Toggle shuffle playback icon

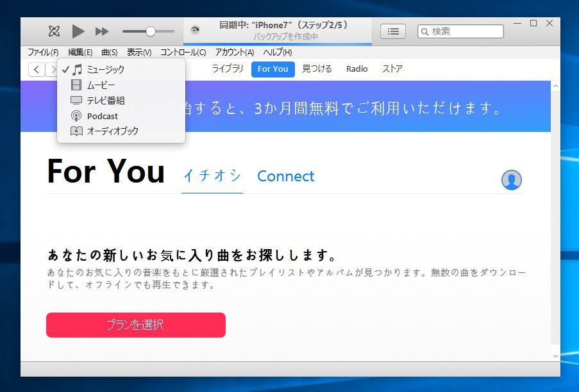(54, 31)
